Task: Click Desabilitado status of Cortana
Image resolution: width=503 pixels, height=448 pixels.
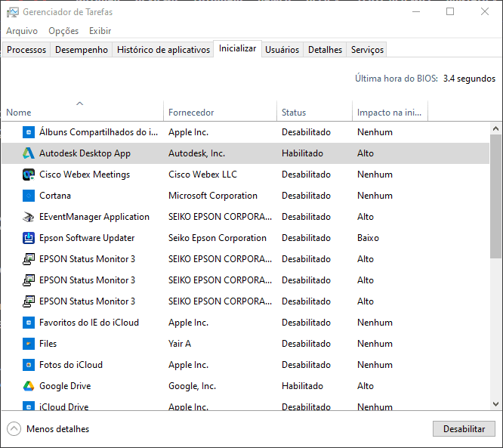Action: click(306, 196)
